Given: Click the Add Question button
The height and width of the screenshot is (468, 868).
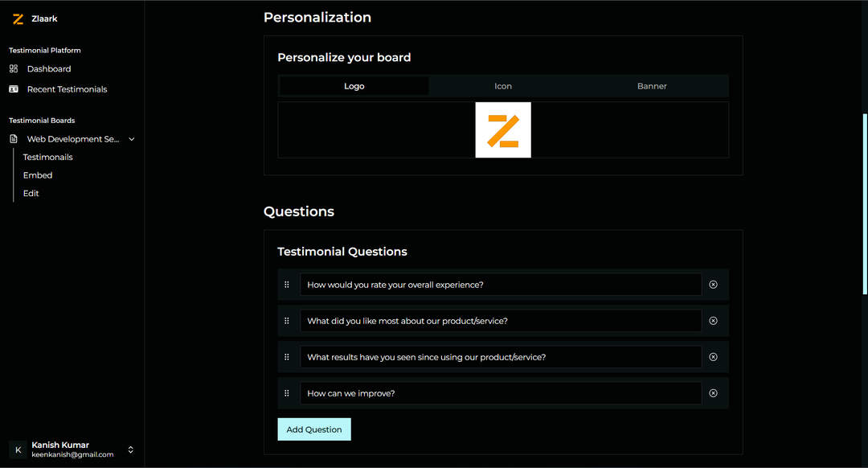Looking at the screenshot, I should (313, 429).
